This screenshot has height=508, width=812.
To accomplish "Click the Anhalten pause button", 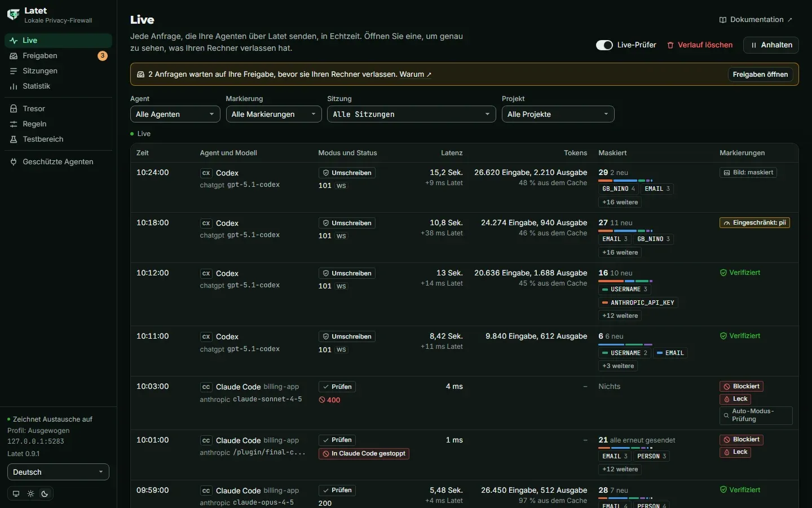I will (x=771, y=45).
